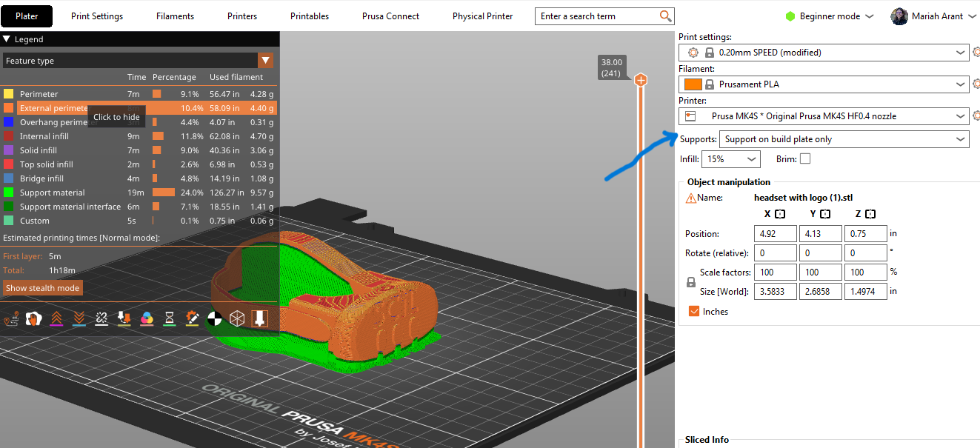Click Position Z field 0.75
Image resolution: width=980 pixels, height=448 pixels.
point(865,234)
